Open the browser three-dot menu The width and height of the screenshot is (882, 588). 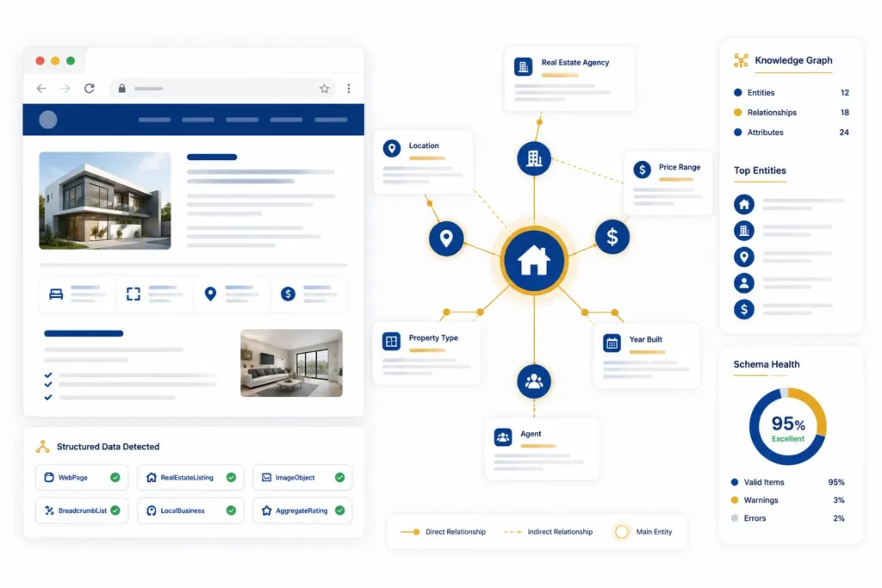349,89
